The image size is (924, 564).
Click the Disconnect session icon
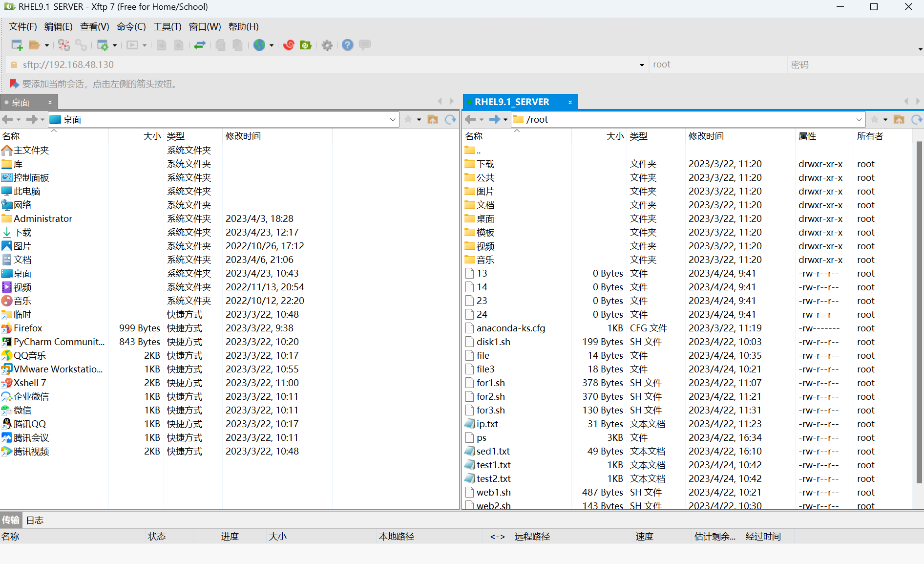(64, 45)
